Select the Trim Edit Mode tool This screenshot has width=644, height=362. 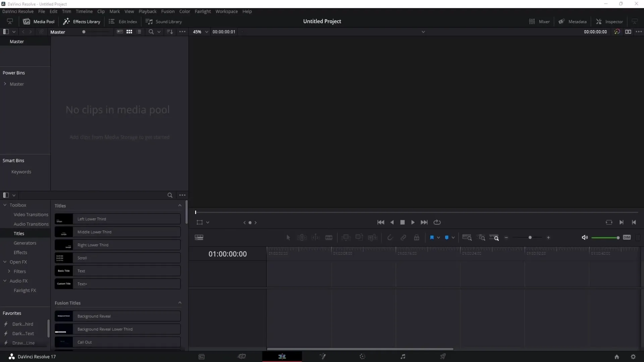(302, 238)
